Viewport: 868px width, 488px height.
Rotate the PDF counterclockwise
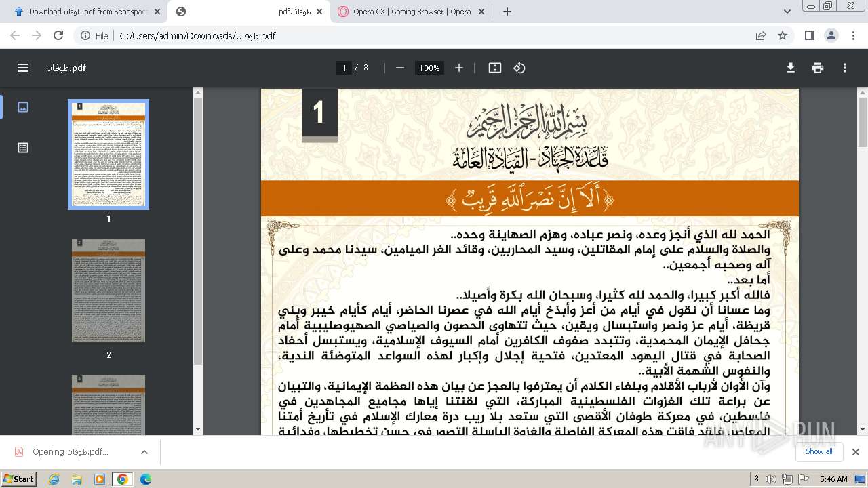(519, 68)
